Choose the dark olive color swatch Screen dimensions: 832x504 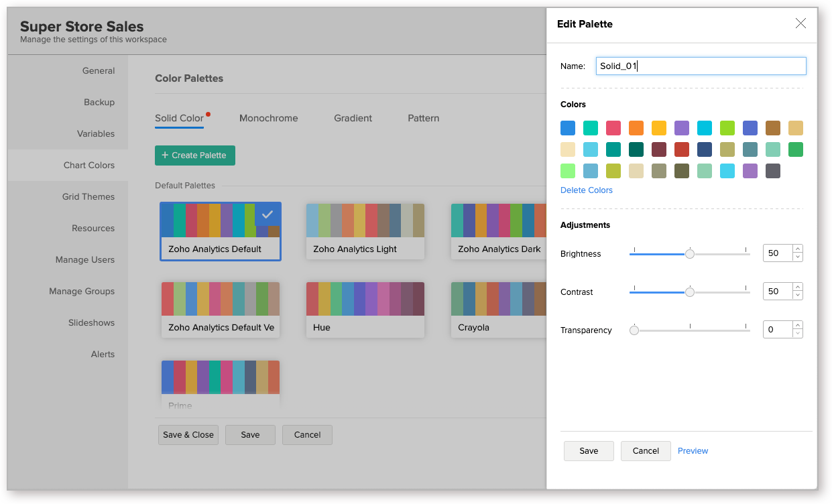coord(682,171)
